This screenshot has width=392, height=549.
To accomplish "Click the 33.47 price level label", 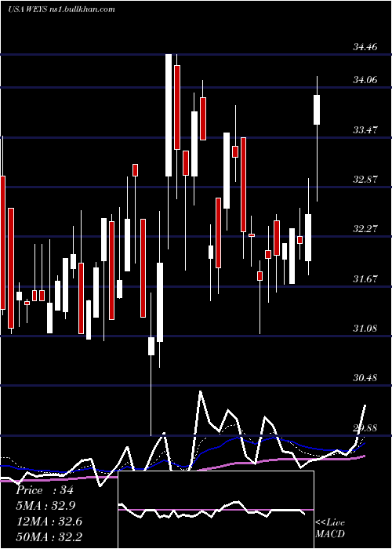I will 365,130.
